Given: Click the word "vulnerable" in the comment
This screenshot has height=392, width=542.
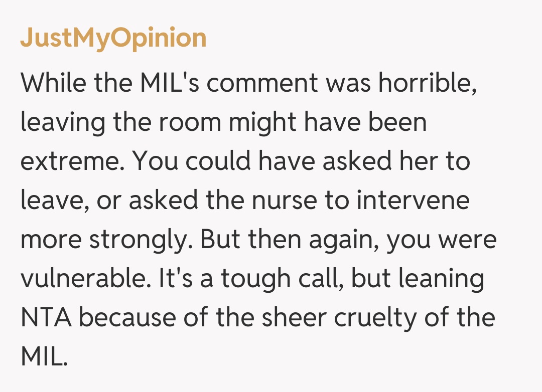Looking at the screenshot, I should click(x=85, y=279).
